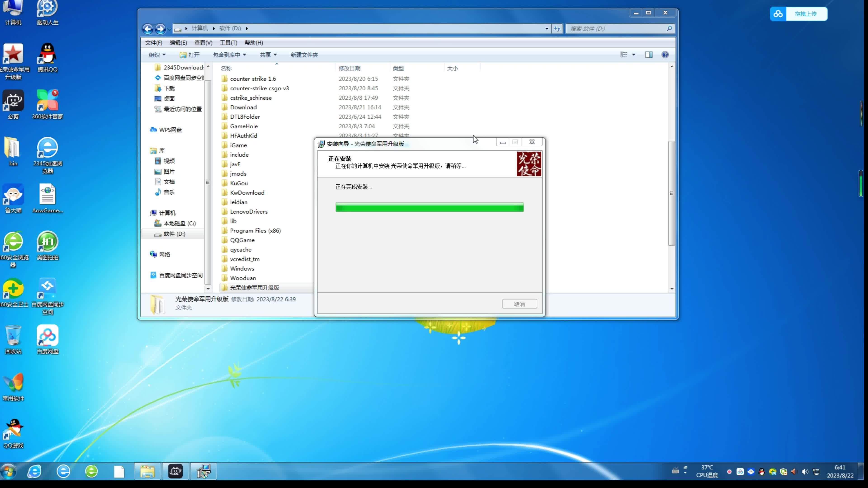Click the Explorer back navigation arrow
Image resolution: width=868 pixels, height=488 pixels.
[148, 29]
